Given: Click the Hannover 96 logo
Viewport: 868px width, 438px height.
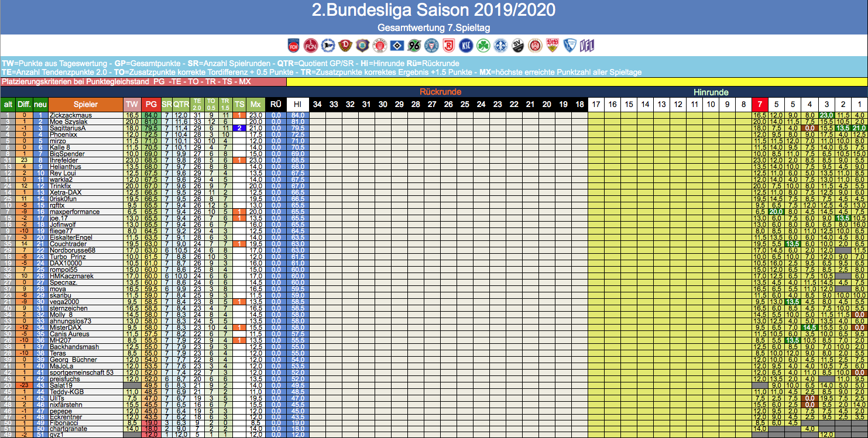Looking at the screenshot, I should click(414, 46).
